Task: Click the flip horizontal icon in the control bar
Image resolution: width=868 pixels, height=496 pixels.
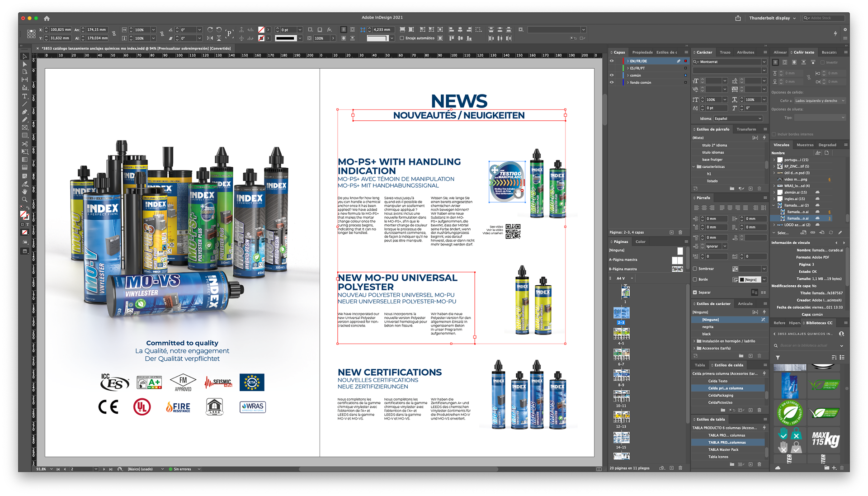Action: 210,38
